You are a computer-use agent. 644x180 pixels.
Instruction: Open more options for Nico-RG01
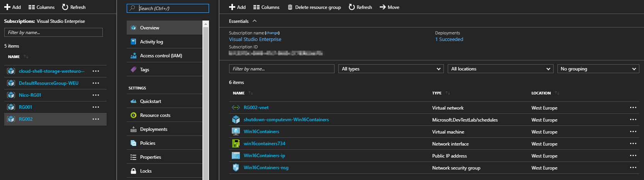(x=96, y=95)
